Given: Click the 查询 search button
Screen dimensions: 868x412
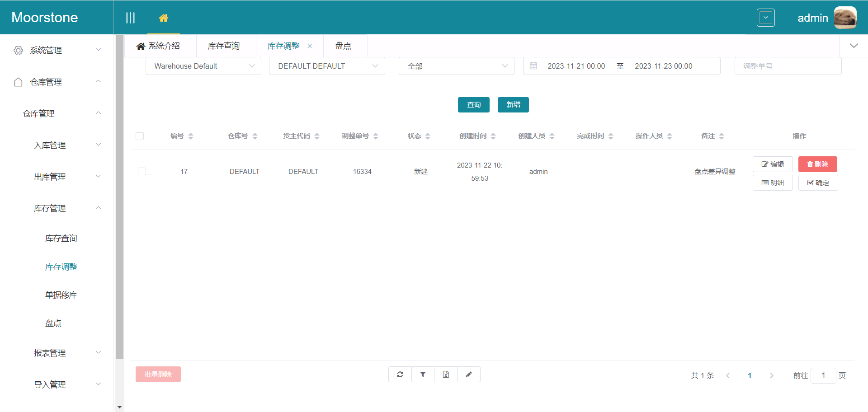Looking at the screenshot, I should pyautogui.click(x=473, y=104).
